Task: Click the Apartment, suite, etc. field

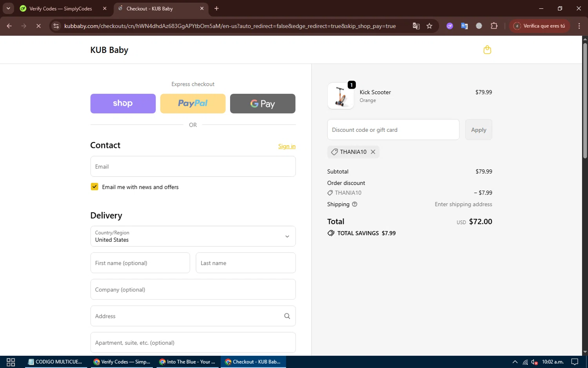Action: point(193,342)
